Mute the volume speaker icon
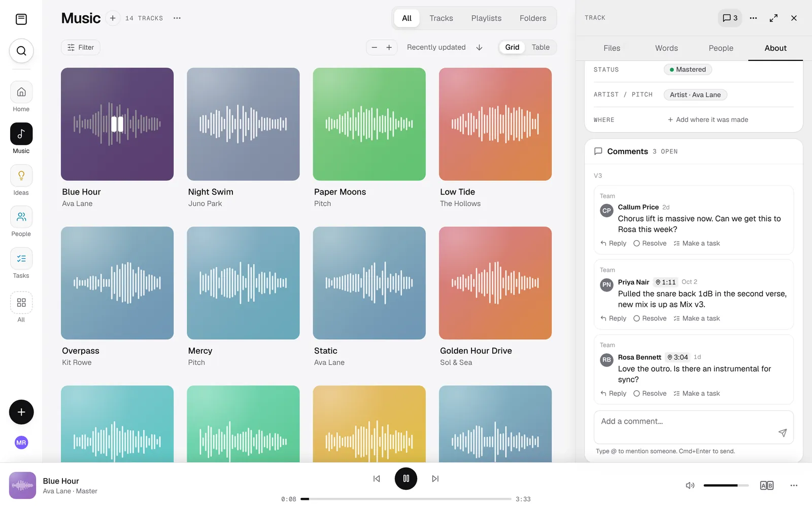 point(690,486)
